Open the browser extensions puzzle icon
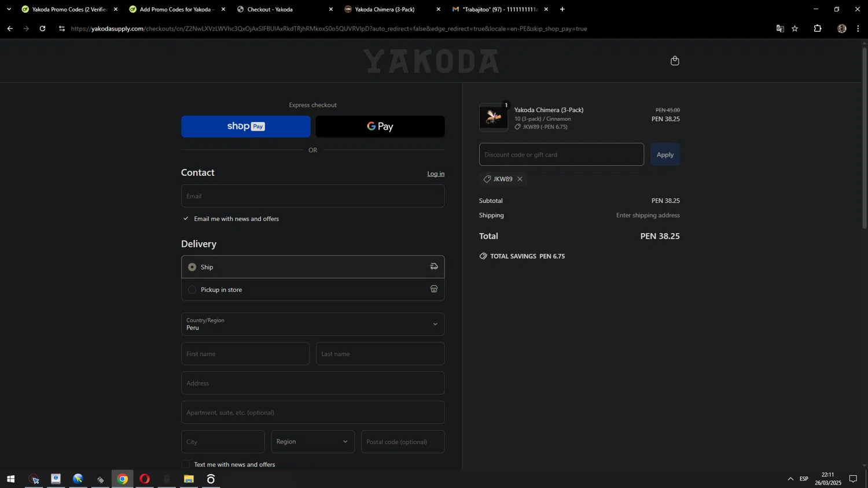Screen dimensions: 868x488 pyautogui.click(x=818, y=28)
